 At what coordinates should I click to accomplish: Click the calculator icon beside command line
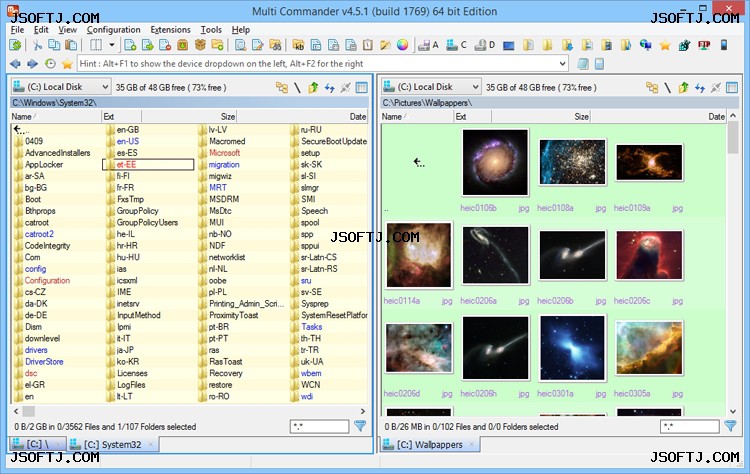[599, 64]
